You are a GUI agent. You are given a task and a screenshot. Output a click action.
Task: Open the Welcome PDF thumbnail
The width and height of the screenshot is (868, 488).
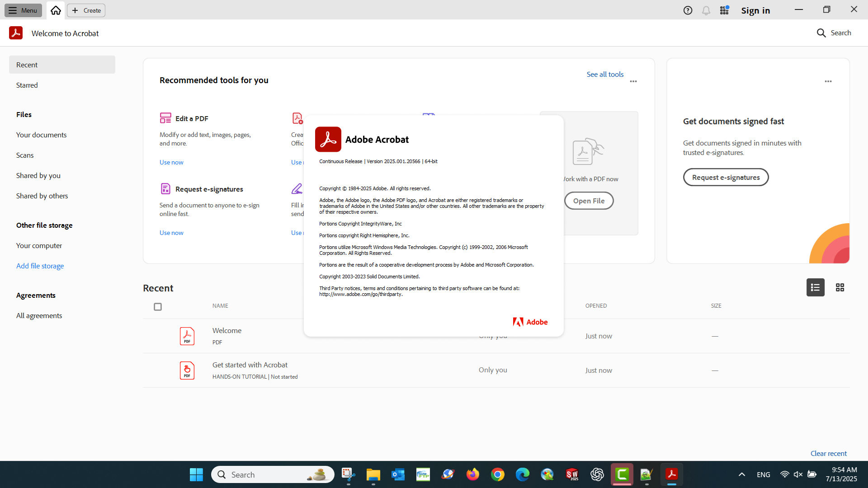(x=187, y=336)
